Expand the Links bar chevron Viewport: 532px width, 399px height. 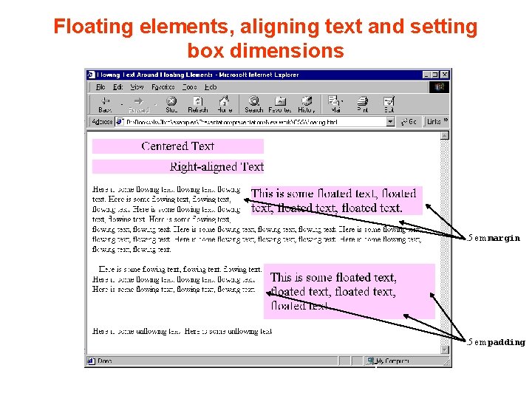coord(445,120)
